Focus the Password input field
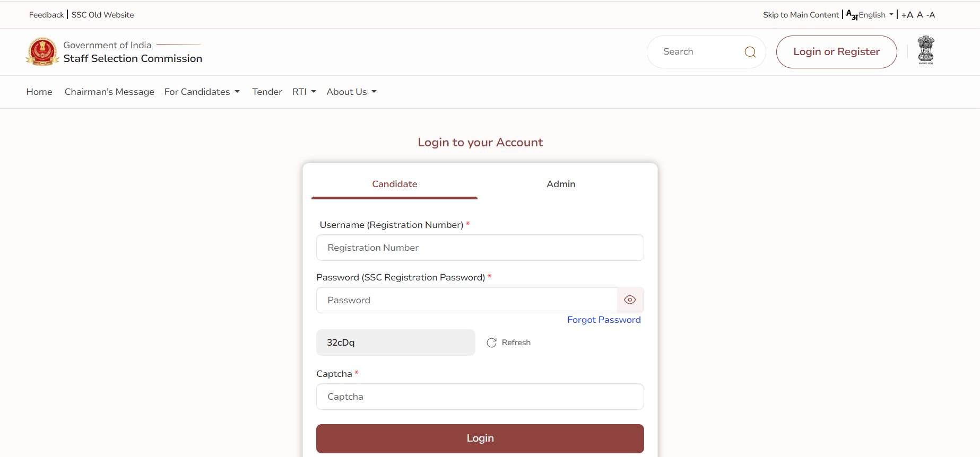 [467, 300]
